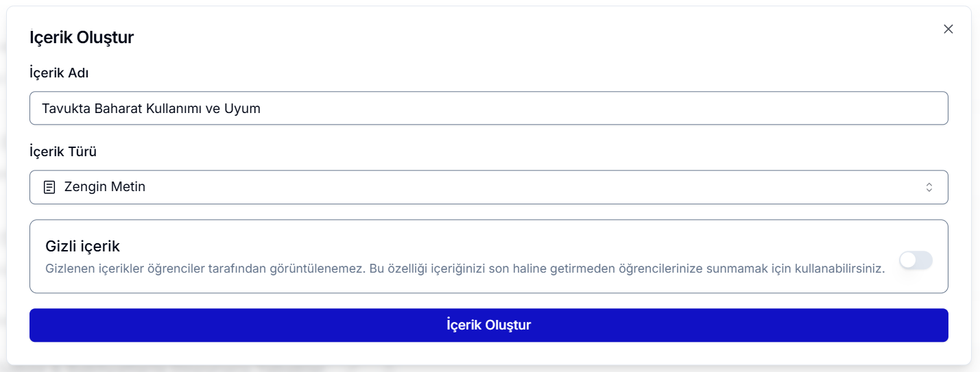Enable the Gizli içerik switch
Image resolution: width=980 pixels, height=372 pixels.
916,260
